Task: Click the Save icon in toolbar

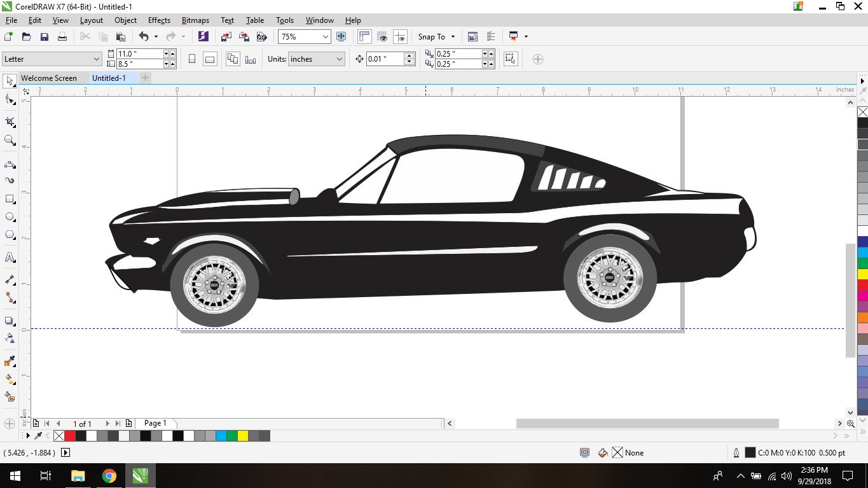Action: (45, 37)
